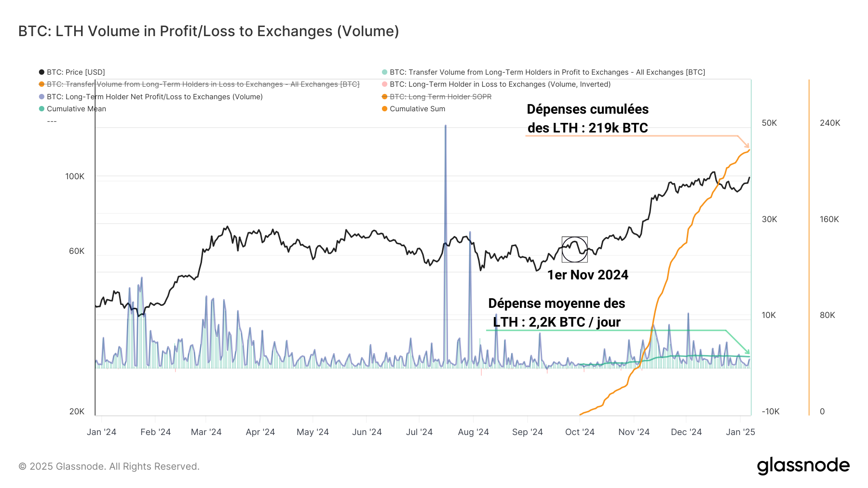This screenshot has width=868, height=488.
Task: Select the "Dépenses cumulées des LTH" annotation
Action: coord(587,119)
